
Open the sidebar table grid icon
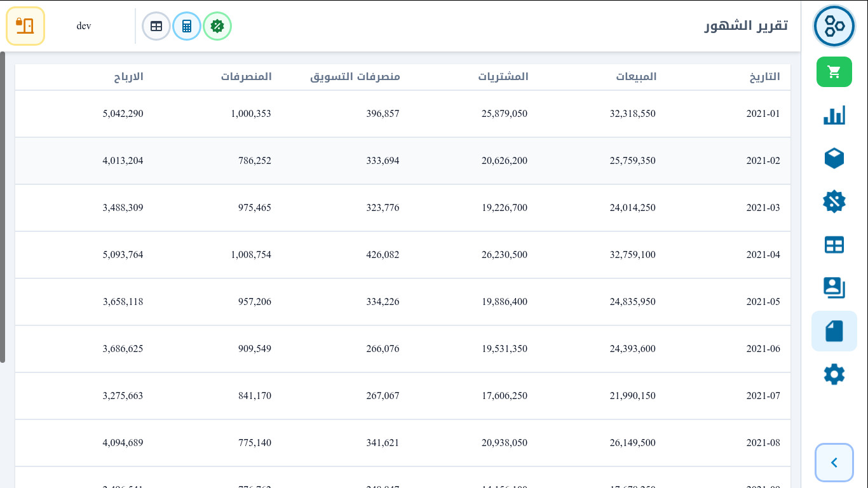point(834,245)
